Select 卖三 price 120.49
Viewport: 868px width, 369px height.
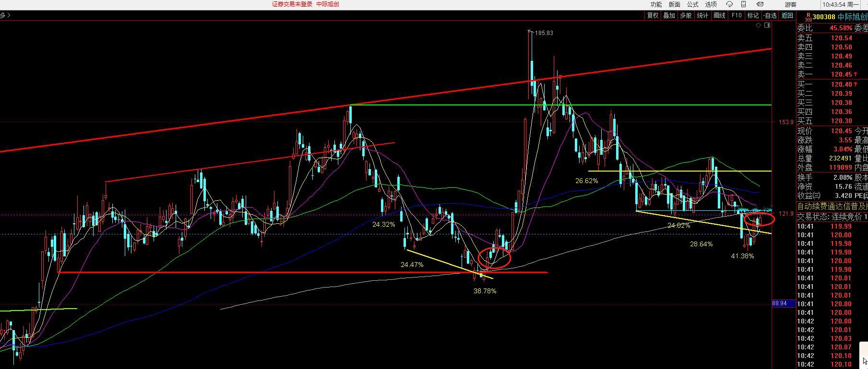pyautogui.click(x=842, y=56)
